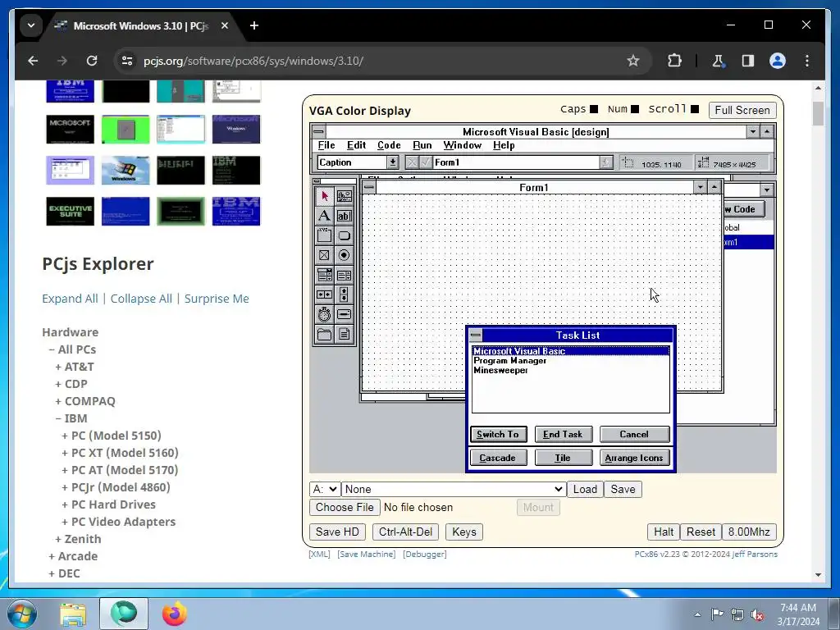Select the PictureBox tool
This screenshot has height=630, width=840.
point(345,196)
